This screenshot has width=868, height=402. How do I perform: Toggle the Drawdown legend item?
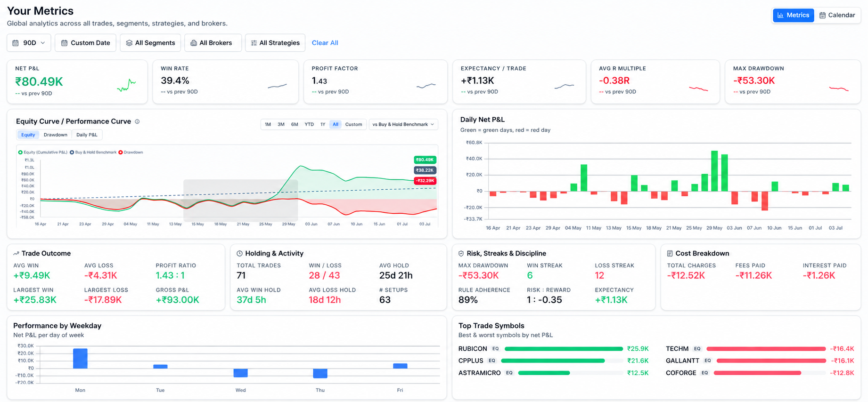tap(131, 152)
